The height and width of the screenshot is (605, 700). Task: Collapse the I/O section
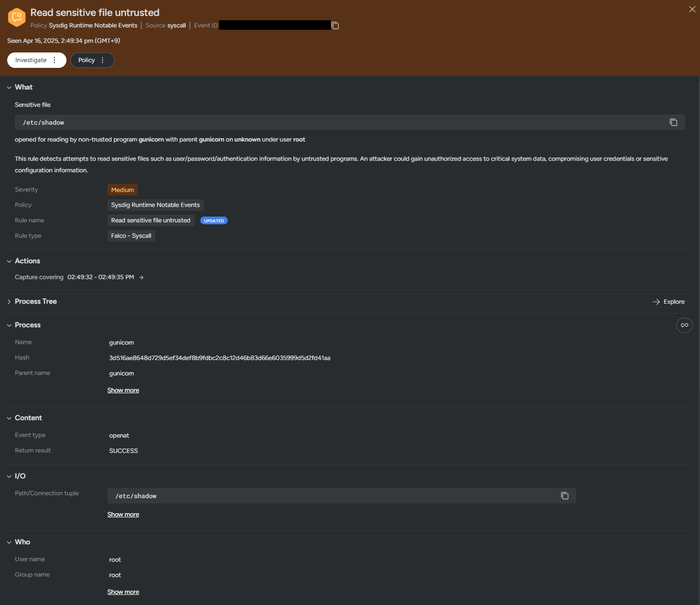tap(9, 476)
